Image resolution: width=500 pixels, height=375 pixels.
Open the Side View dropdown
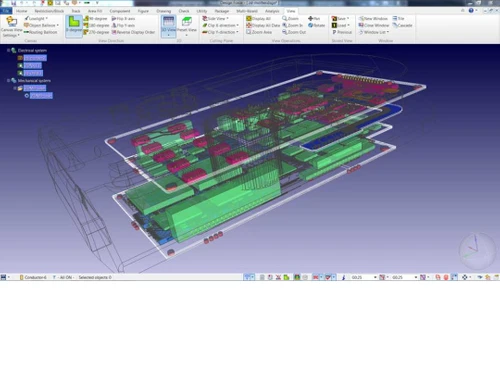[216, 19]
